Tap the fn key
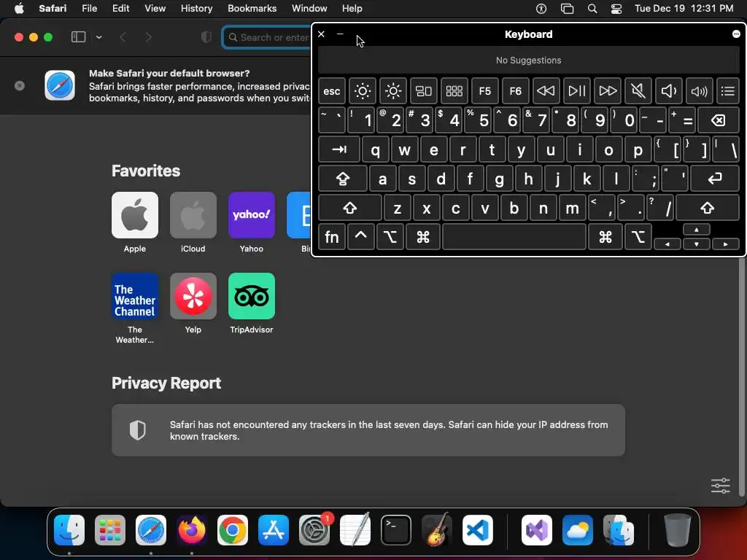This screenshot has width=747, height=560. coord(332,237)
